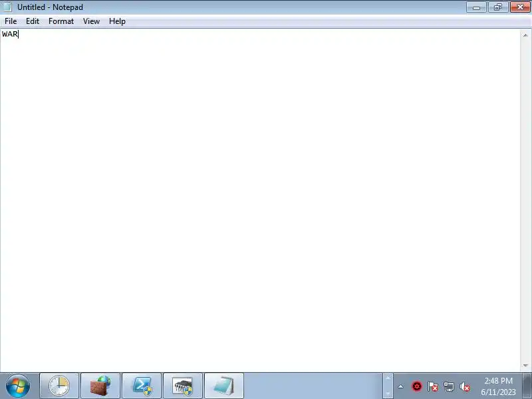Open PowerShell from the taskbar
The width and height of the screenshot is (532, 399).
(142, 386)
